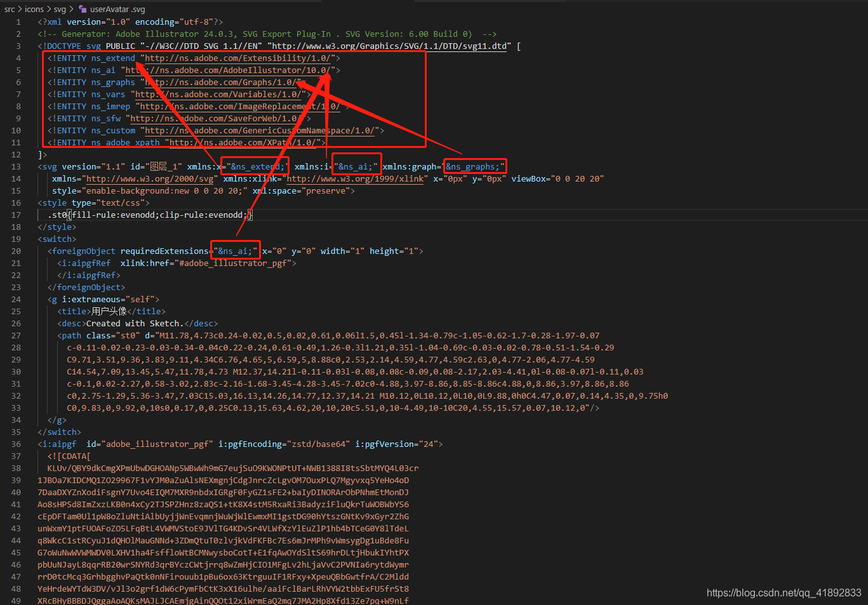This screenshot has height=605, width=868.
Task: Click the opening '<switch>' tag
Action: pyautogui.click(x=57, y=239)
